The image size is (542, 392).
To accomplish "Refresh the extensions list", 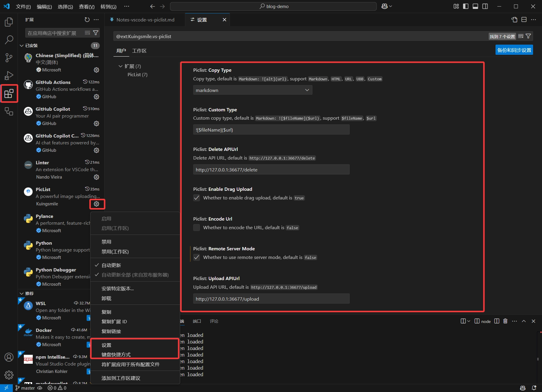I will coord(87,20).
